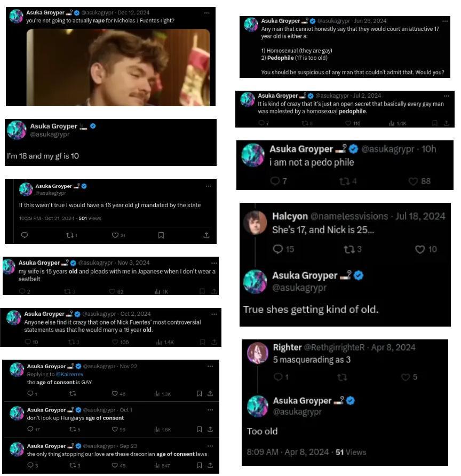Bookmark the Oct 1 tweet about Hungary
461x476 pixels.
199,429
